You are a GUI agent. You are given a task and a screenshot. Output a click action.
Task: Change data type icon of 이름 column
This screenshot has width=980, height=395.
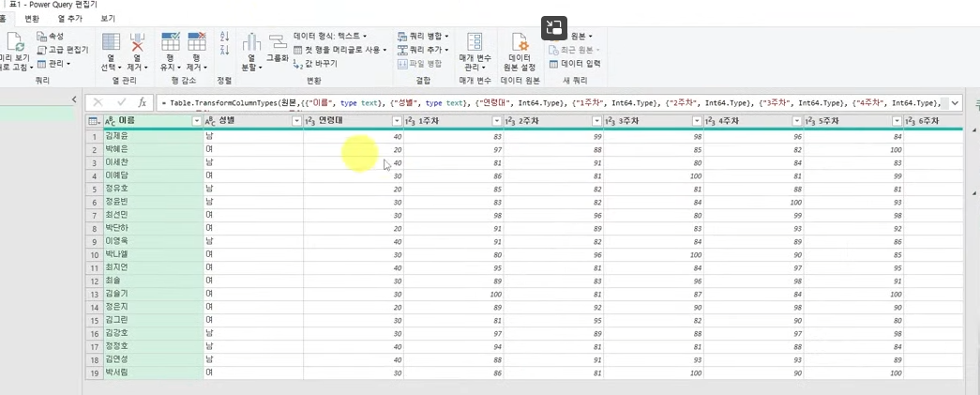pyautogui.click(x=110, y=121)
